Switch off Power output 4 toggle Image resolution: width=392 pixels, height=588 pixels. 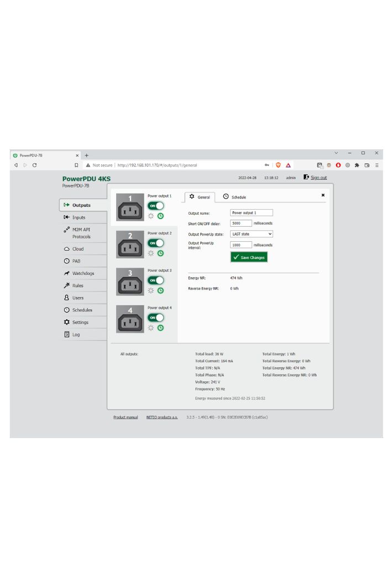point(155,318)
